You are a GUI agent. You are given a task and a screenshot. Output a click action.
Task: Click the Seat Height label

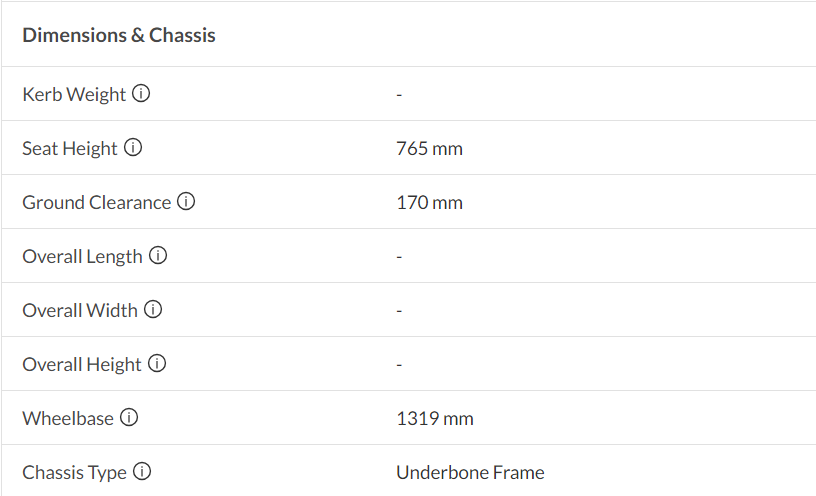click(x=70, y=148)
